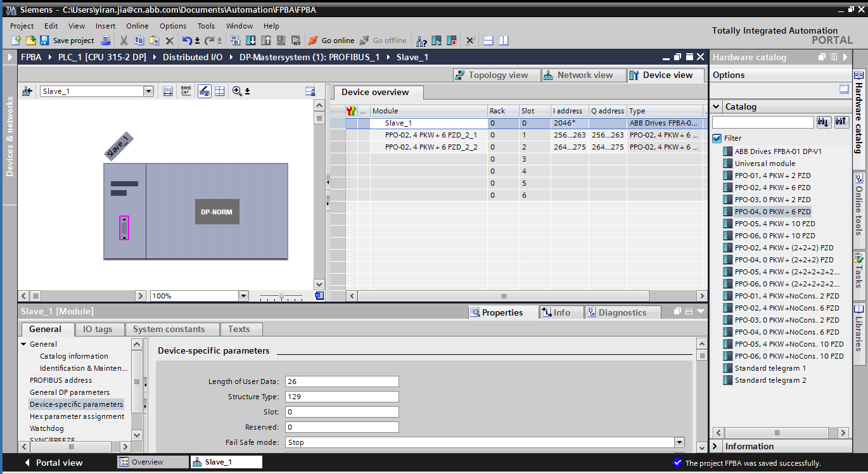Viewport: 868px width, 474px height.
Task: Click the zoom slider below device view
Action: [281, 296]
